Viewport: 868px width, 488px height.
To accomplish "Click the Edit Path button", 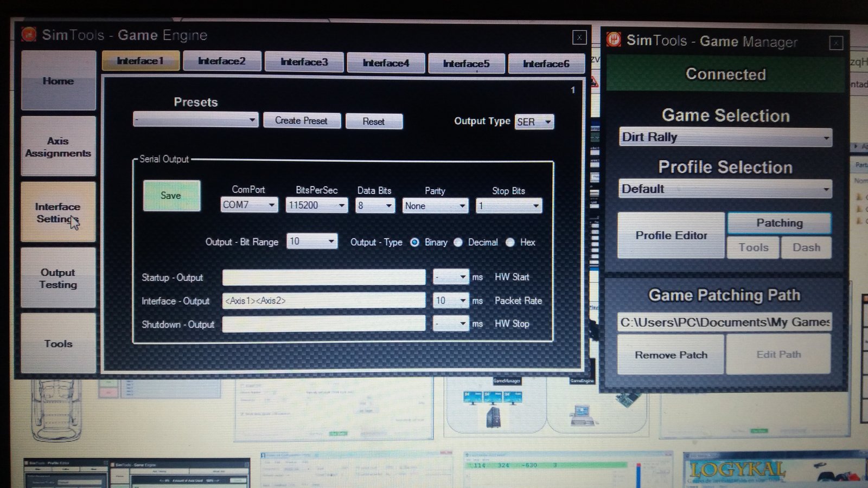I will click(778, 354).
